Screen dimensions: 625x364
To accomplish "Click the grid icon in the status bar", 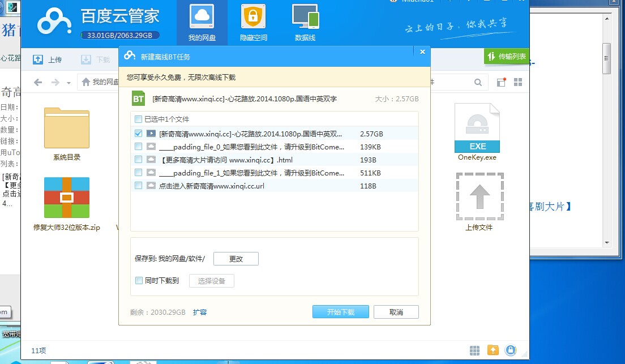I will click(x=475, y=350).
